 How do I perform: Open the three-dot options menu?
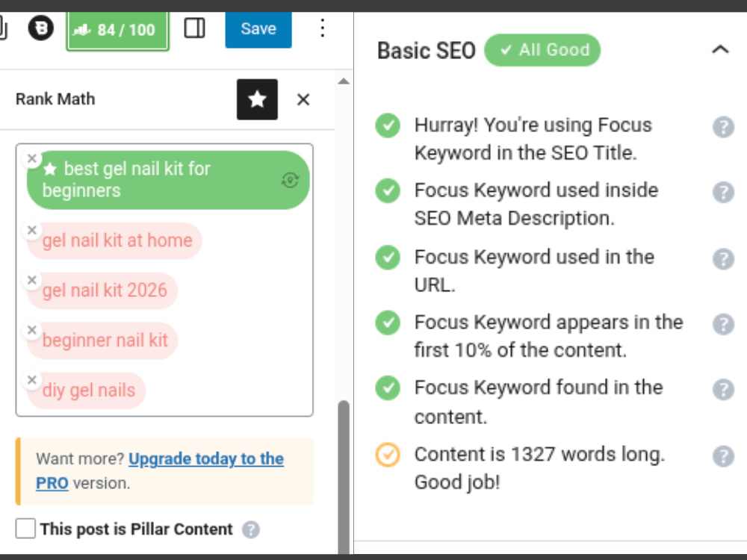tap(323, 28)
